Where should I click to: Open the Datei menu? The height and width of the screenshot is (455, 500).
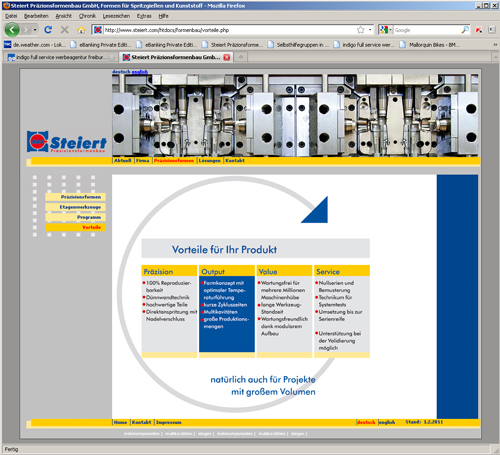(11, 16)
